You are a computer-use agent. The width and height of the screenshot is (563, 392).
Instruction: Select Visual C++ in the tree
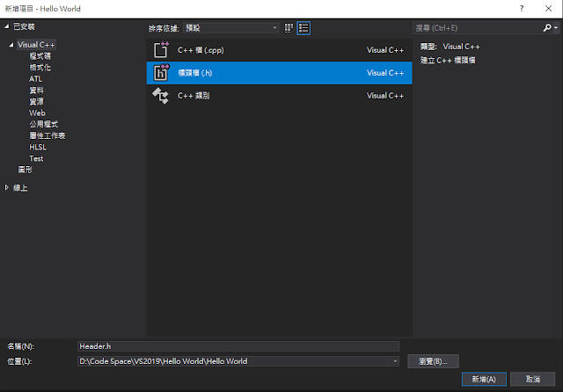click(x=36, y=45)
